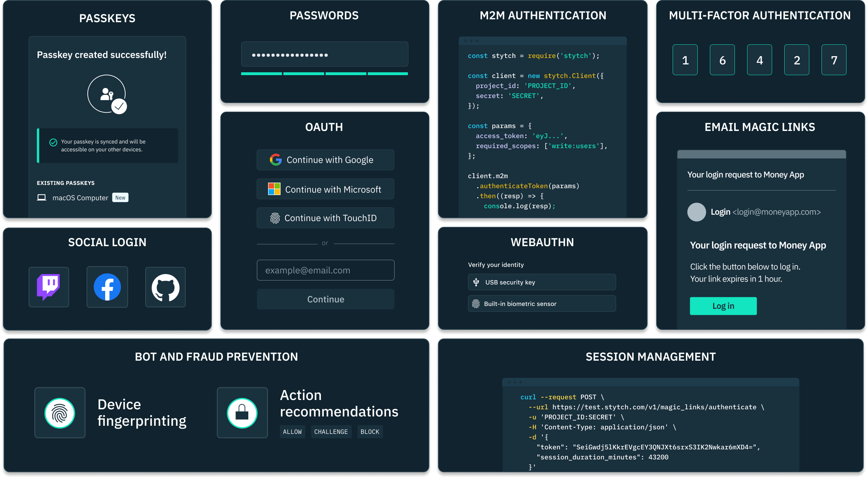Click the password strength meter bar

tap(325, 74)
